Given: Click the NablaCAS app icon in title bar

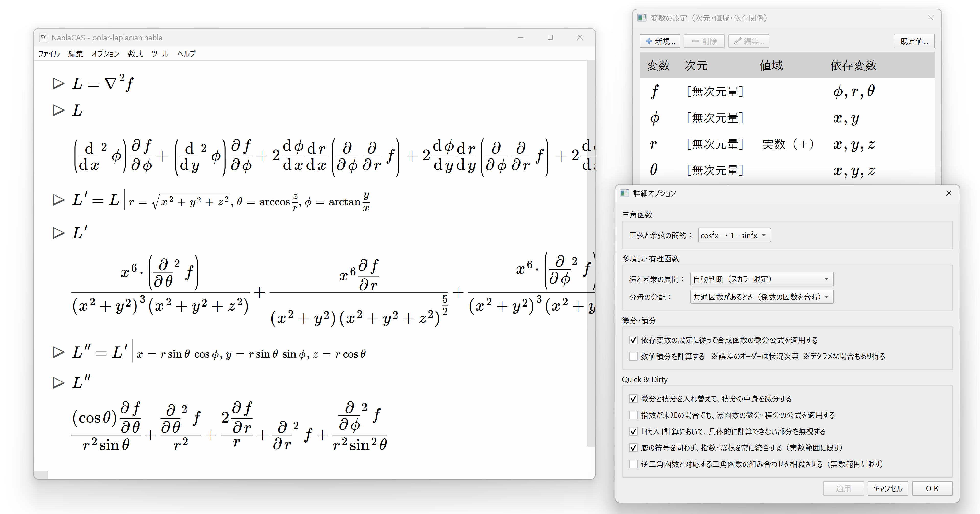Looking at the screenshot, I should (x=43, y=37).
